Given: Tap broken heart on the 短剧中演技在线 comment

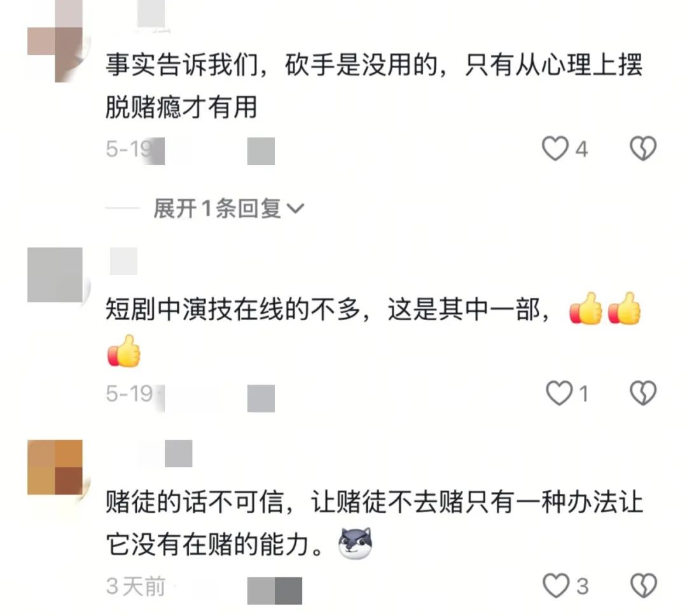Looking at the screenshot, I should coord(642,393).
